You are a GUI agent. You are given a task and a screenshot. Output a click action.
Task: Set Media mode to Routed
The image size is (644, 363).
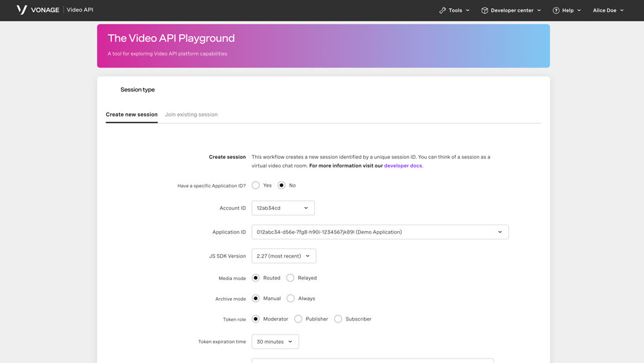256,278
